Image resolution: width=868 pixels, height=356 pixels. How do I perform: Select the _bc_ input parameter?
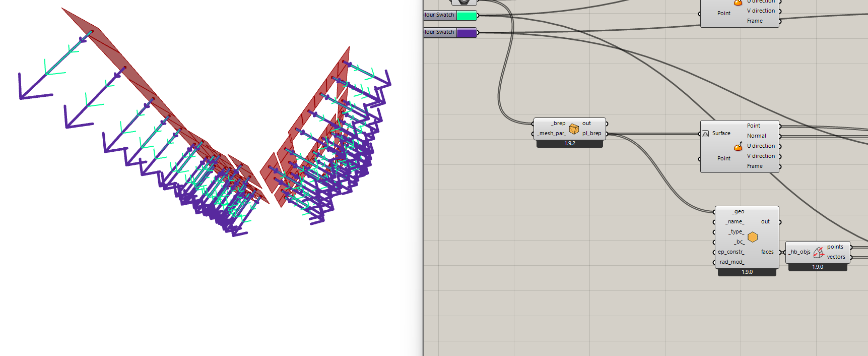click(739, 242)
